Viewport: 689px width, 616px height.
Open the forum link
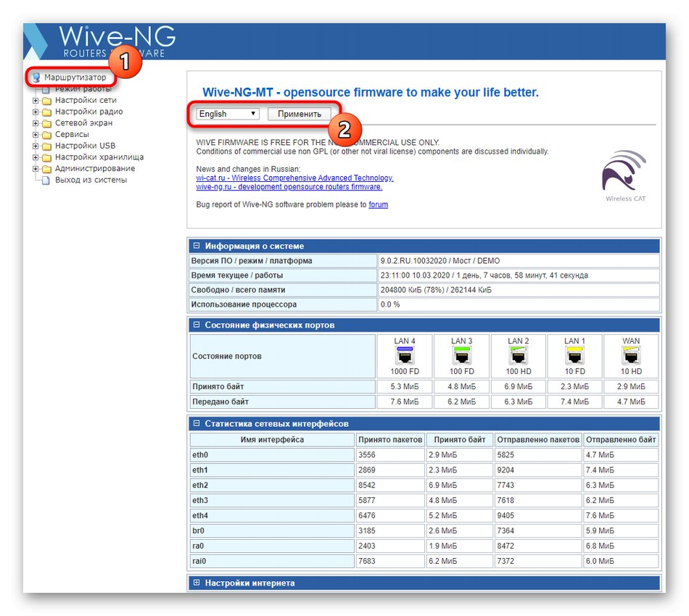coord(379,204)
